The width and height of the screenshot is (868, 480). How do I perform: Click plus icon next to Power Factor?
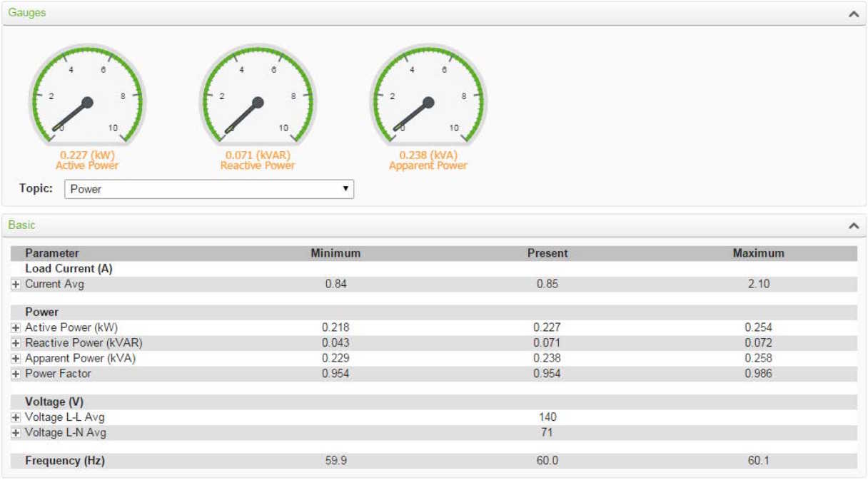[16, 374]
